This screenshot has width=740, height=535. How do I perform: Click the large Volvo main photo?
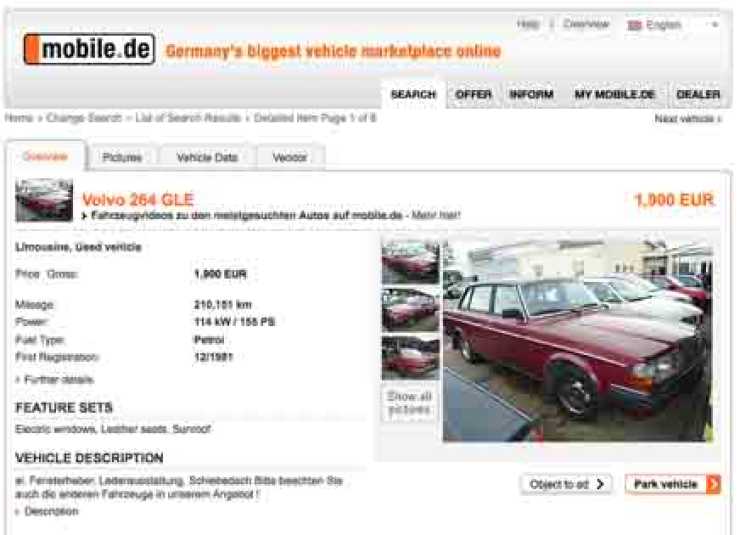578,340
